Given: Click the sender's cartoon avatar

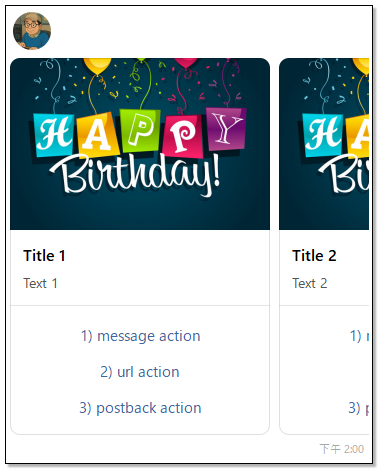Looking at the screenshot, I should point(32,31).
